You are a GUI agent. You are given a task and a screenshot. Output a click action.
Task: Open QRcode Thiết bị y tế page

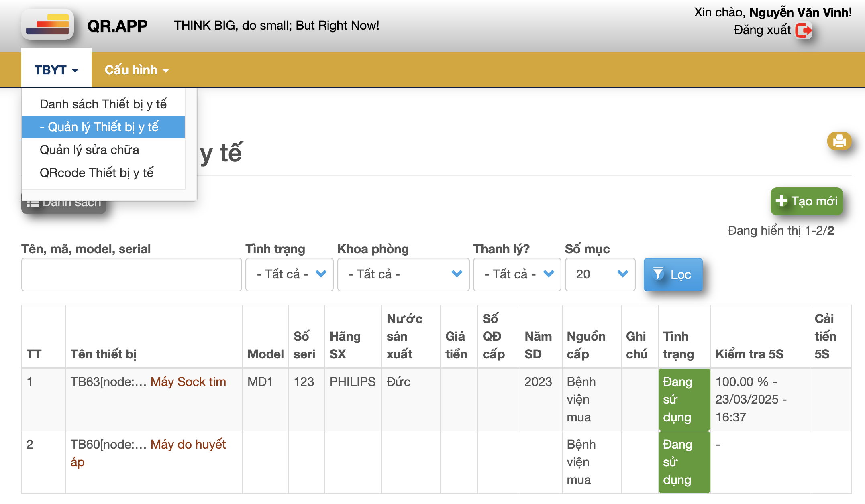96,173
